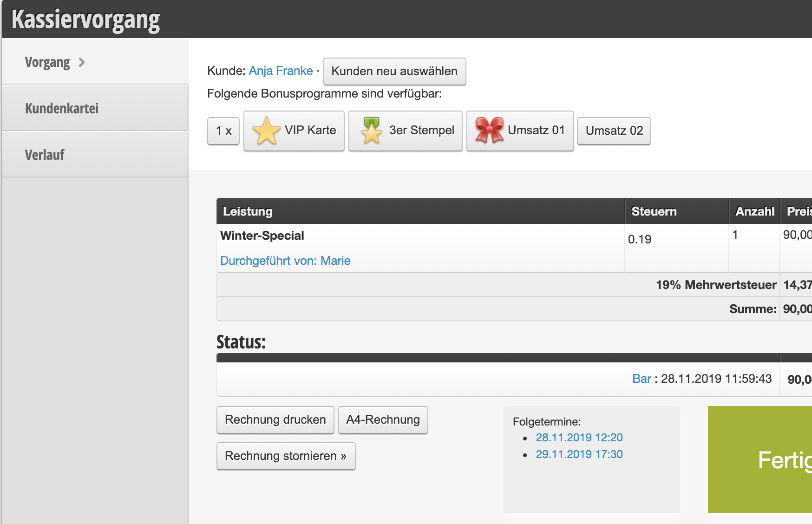The width and height of the screenshot is (812, 524).
Task: Cancel invoice via Rechnung stornieren
Action: pyautogui.click(x=286, y=456)
